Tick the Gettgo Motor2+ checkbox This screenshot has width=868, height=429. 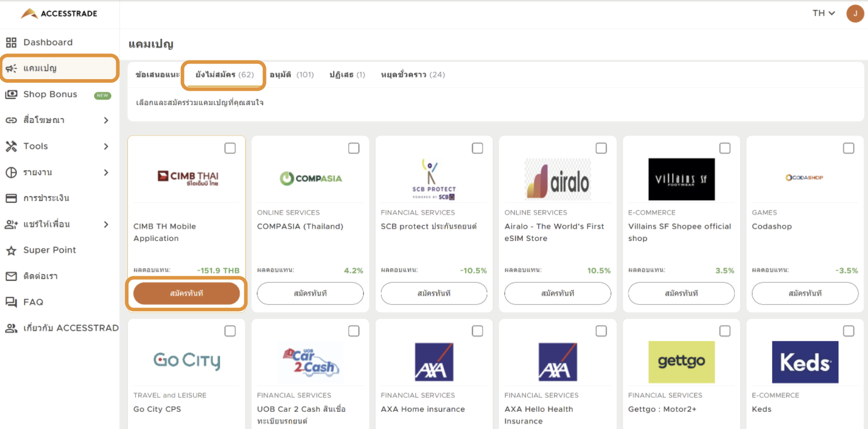pyautogui.click(x=725, y=331)
